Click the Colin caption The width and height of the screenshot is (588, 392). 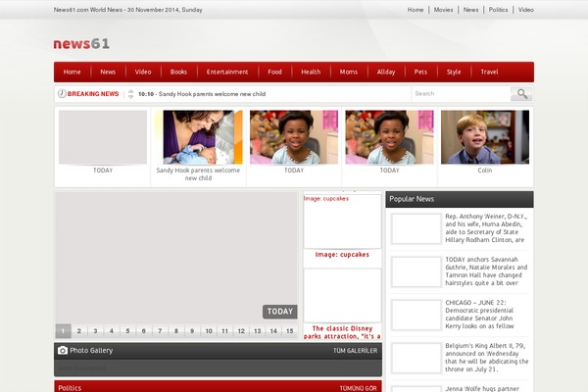coord(485,171)
